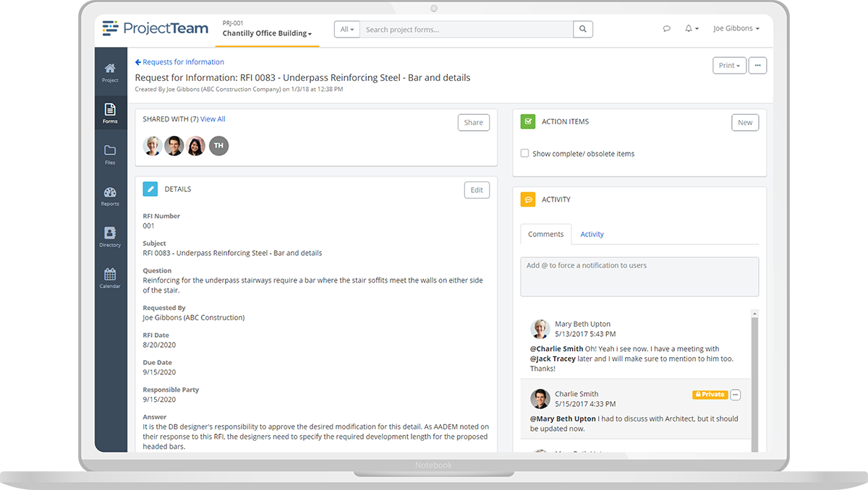This screenshot has height=490, width=868.
Task: Open the more options ellipsis next to Print
Action: tap(757, 65)
